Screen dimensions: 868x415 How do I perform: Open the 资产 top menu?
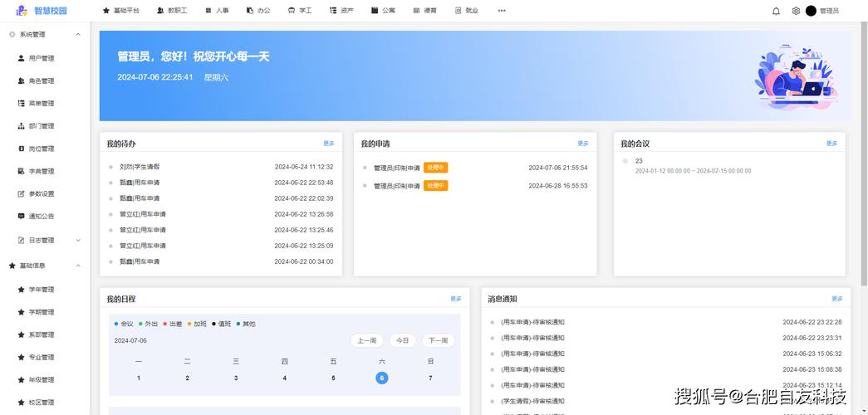[x=341, y=11]
